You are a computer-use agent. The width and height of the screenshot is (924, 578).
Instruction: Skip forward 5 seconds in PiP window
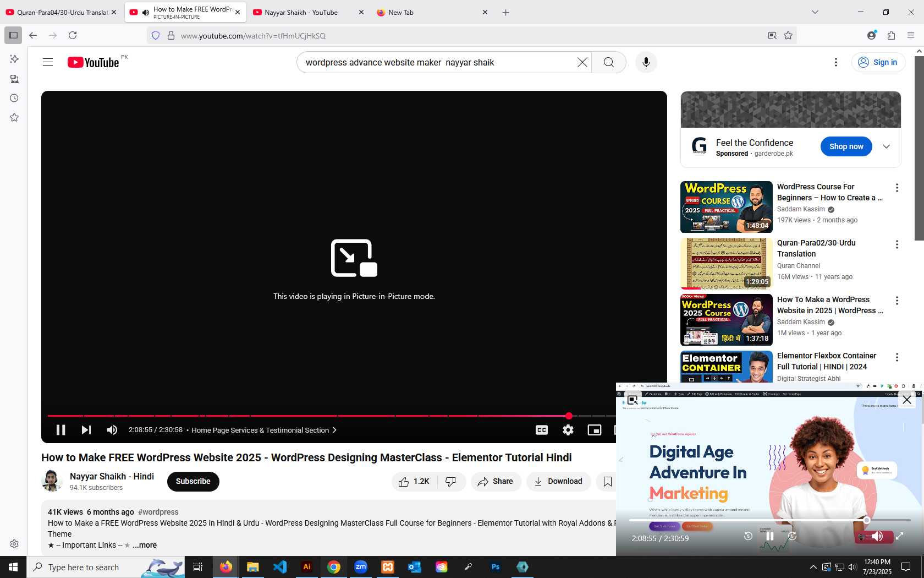pos(793,536)
